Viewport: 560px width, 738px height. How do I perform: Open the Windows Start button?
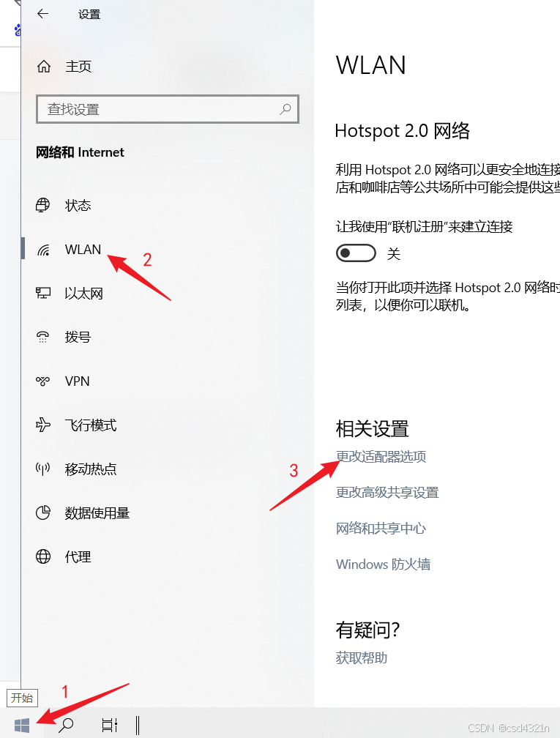[x=22, y=726]
